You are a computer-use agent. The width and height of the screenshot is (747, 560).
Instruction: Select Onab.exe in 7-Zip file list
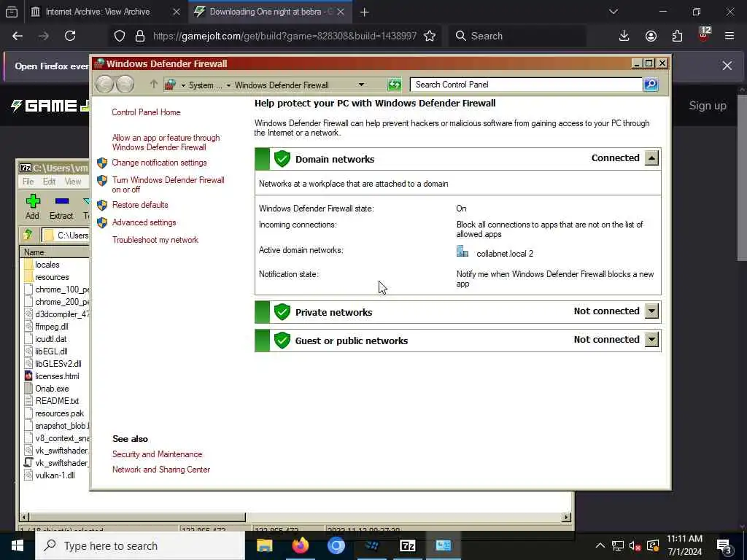[x=52, y=389]
